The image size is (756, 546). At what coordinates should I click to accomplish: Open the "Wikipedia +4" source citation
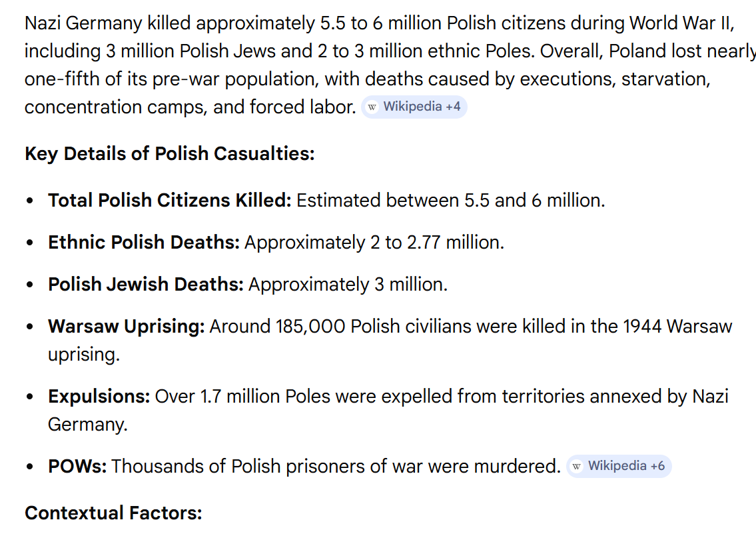(x=413, y=107)
